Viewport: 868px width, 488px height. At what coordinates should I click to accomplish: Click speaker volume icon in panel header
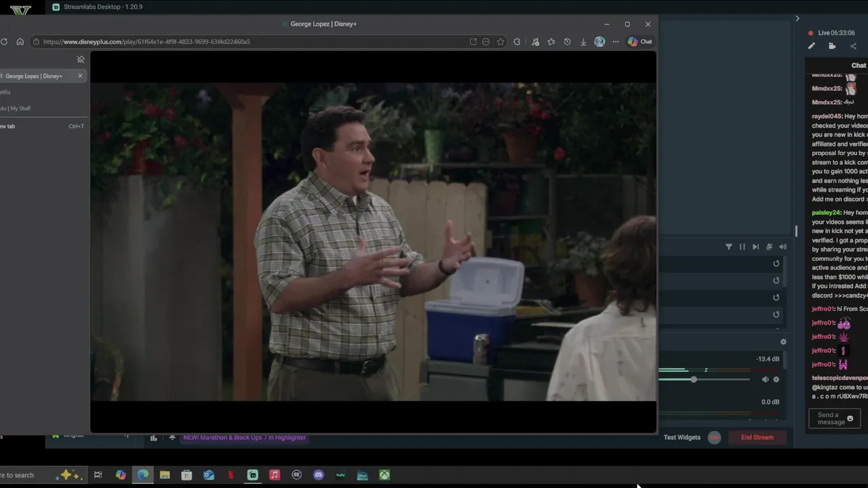(x=783, y=247)
